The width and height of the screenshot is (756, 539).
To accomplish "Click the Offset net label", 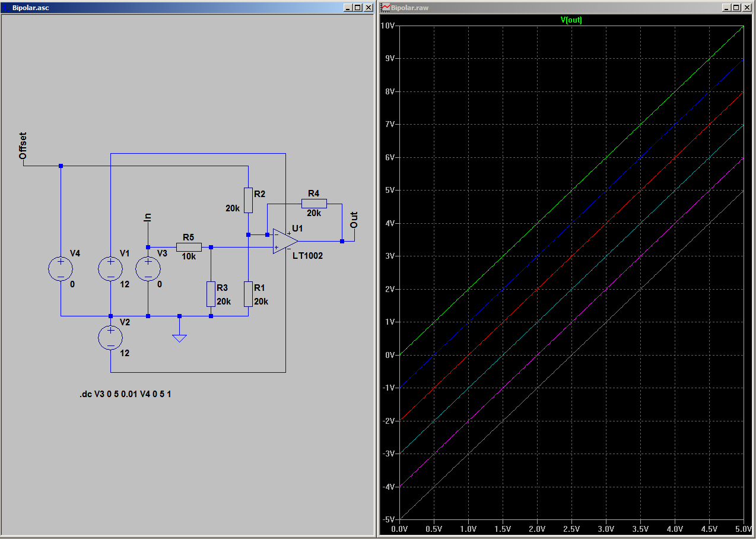I will pos(23,146).
